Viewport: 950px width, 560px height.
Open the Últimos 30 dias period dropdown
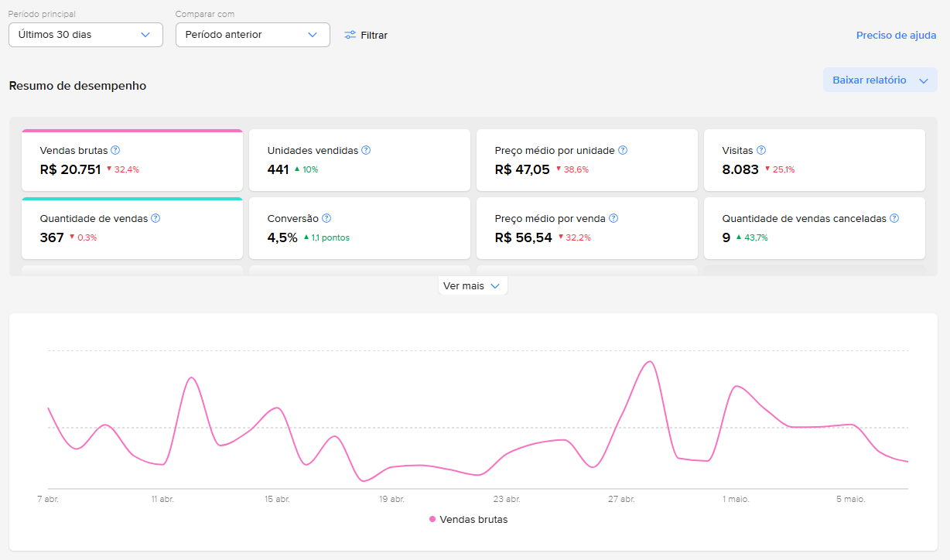click(86, 35)
